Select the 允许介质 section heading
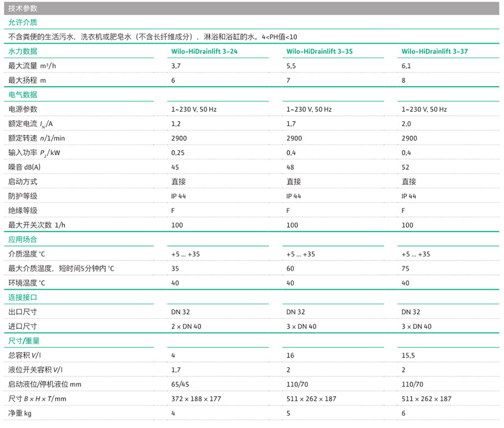This screenshot has width=504, height=428. click(23, 22)
